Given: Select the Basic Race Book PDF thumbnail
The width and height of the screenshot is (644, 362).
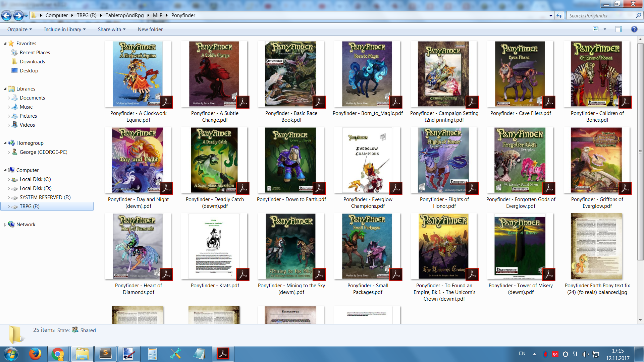Looking at the screenshot, I should (291, 74).
